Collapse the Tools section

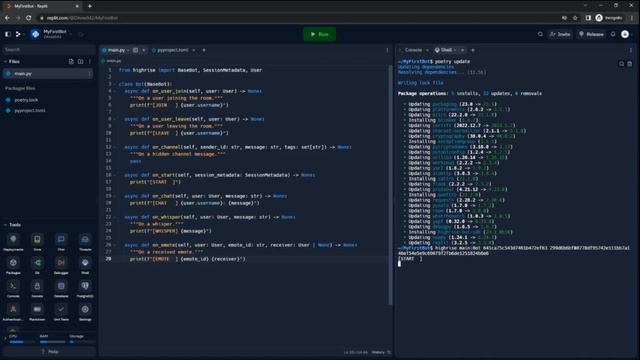pos(5,225)
